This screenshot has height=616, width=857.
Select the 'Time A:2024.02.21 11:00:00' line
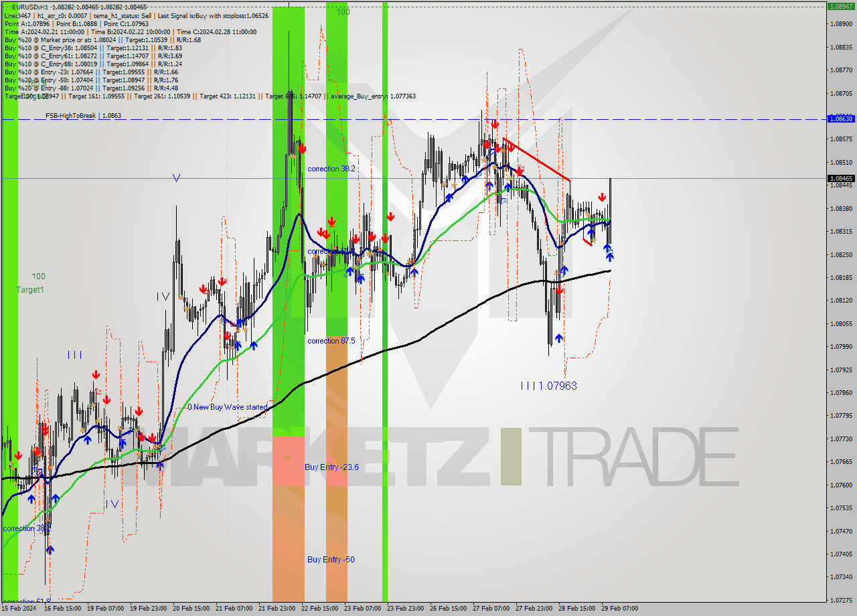click(x=131, y=31)
